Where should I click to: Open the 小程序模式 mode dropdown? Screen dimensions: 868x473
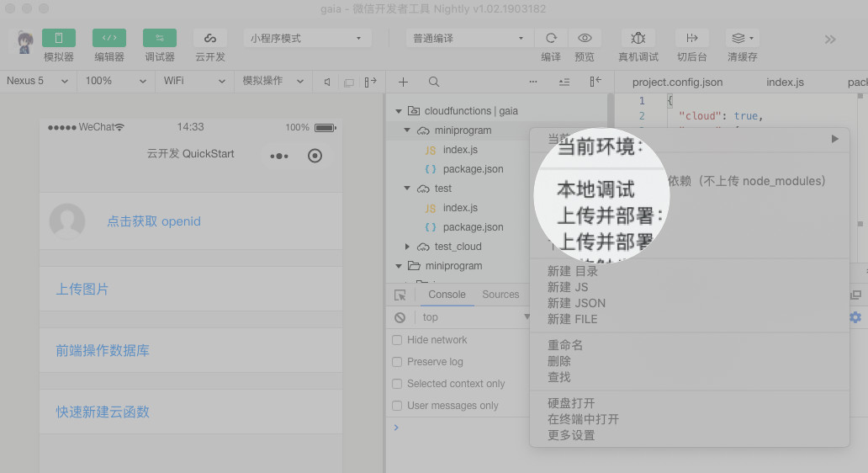click(307, 38)
